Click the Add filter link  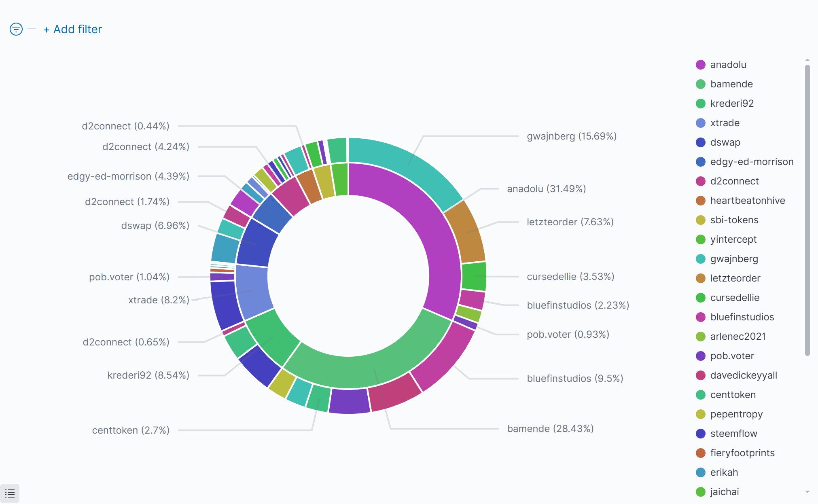click(x=73, y=29)
